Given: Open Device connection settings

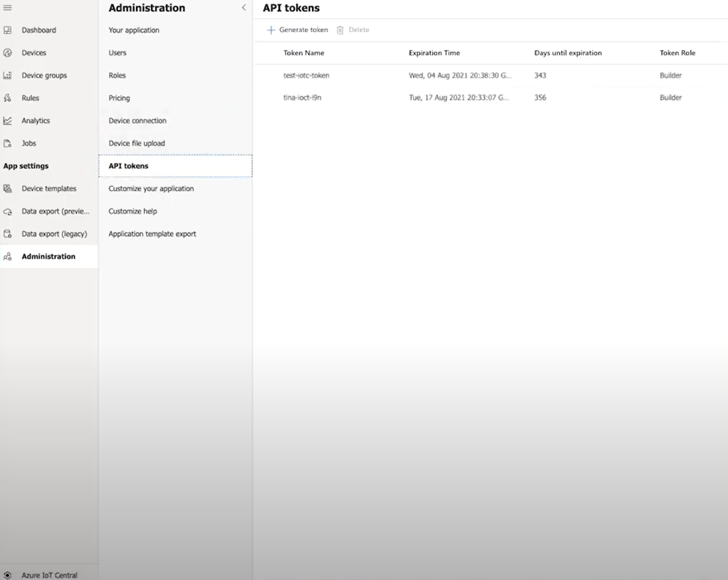Looking at the screenshot, I should point(137,121).
